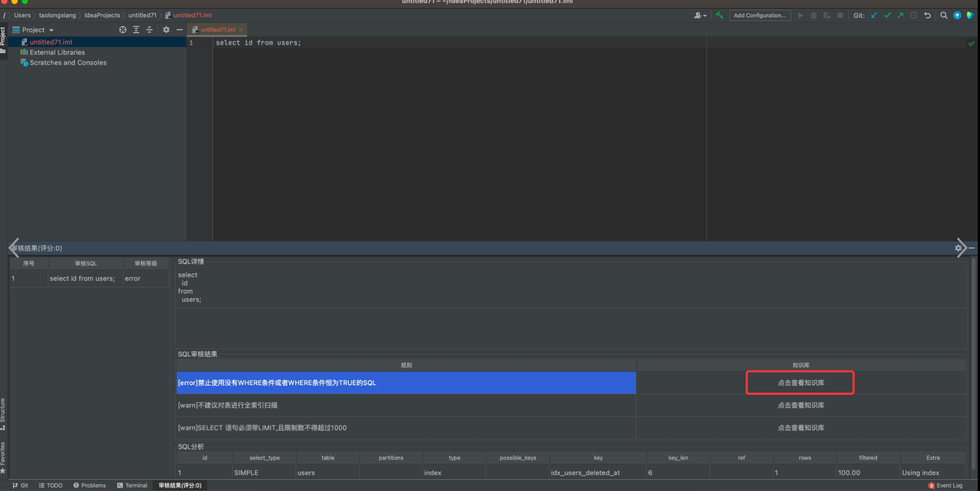Click the 审核等级 column header
Screen dimensions: 980x491
pyautogui.click(x=146, y=264)
